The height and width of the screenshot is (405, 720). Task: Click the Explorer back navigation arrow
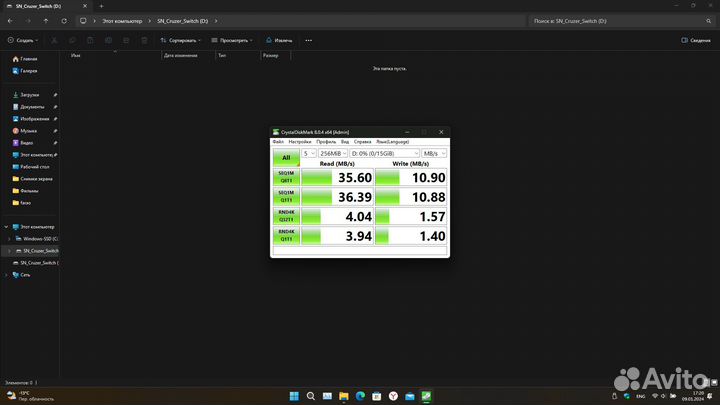coord(10,20)
